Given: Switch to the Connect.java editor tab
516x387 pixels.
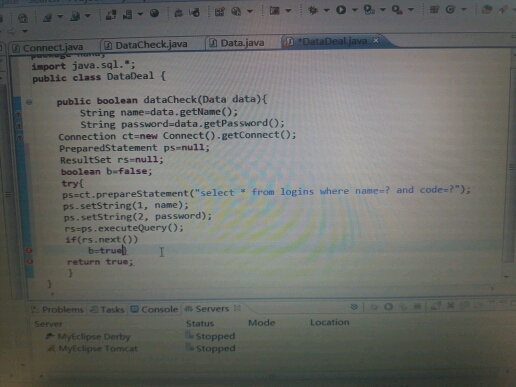Looking at the screenshot, I should pos(48,48).
